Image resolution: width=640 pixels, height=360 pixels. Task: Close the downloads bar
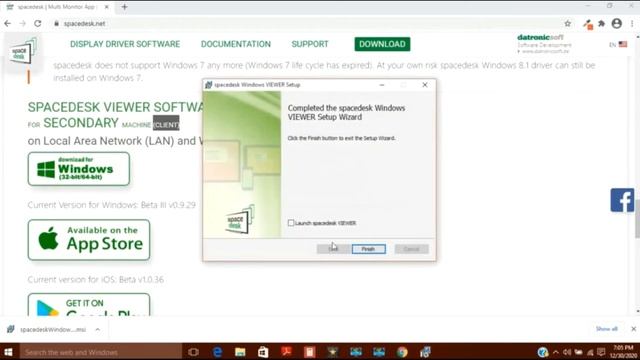633,329
